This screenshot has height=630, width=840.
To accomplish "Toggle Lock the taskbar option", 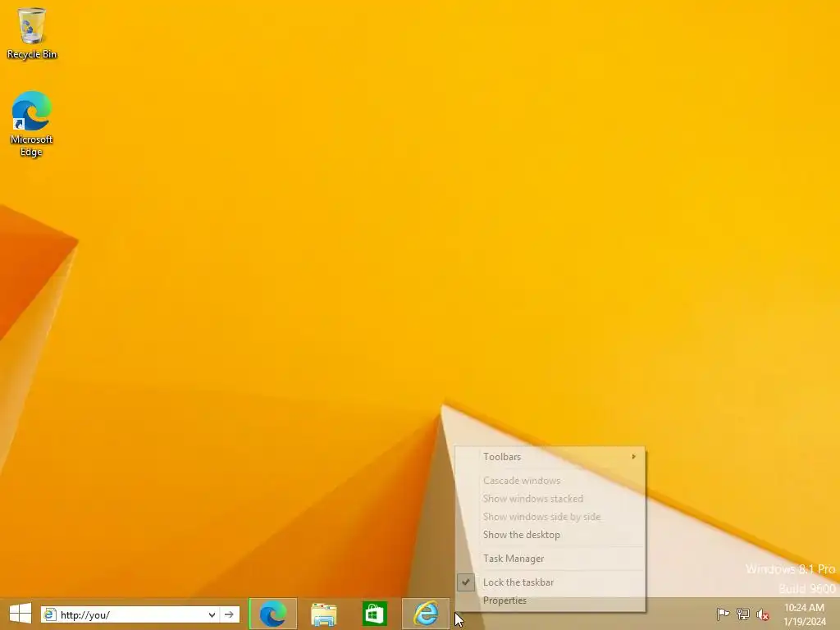I will click(550, 582).
